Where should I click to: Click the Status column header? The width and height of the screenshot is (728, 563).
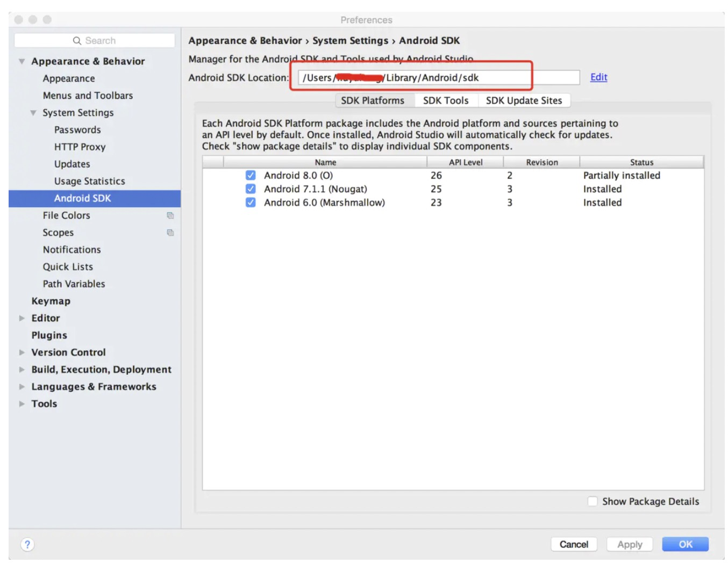[642, 162]
